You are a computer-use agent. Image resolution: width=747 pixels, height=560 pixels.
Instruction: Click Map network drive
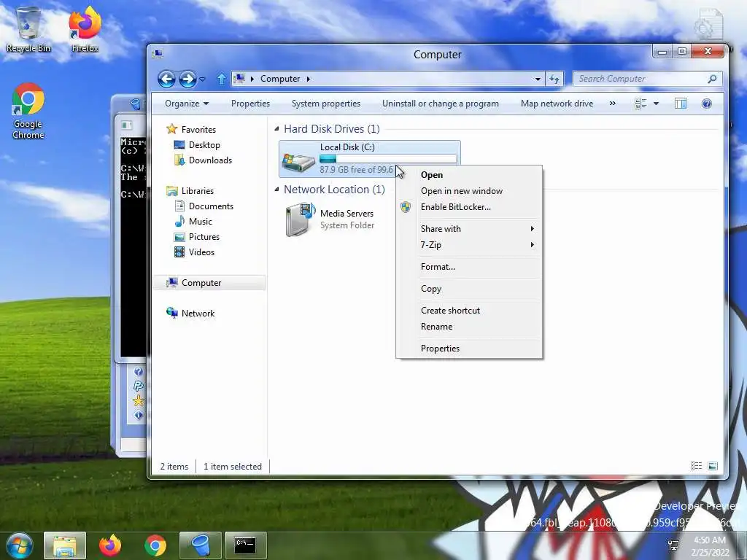click(557, 104)
